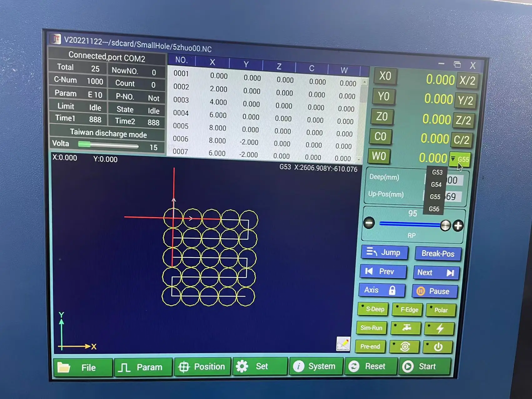The width and height of the screenshot is (532, 399).
Task: Click the pencil edit icon on the plot
Action: [343, 343]
